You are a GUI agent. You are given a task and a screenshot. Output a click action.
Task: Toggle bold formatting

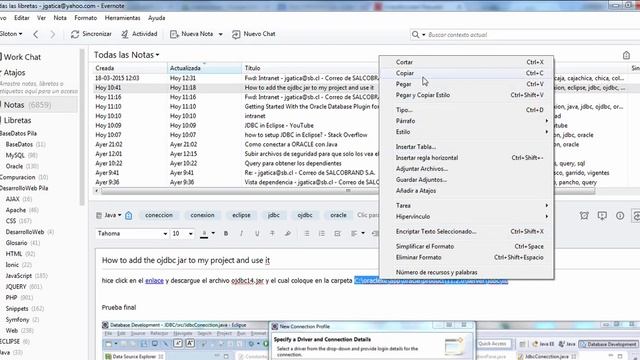(x=226, y=233)
